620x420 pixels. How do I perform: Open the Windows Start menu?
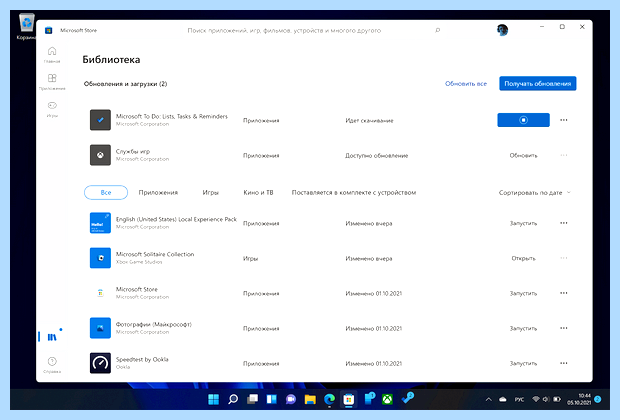tap(214, 399)
